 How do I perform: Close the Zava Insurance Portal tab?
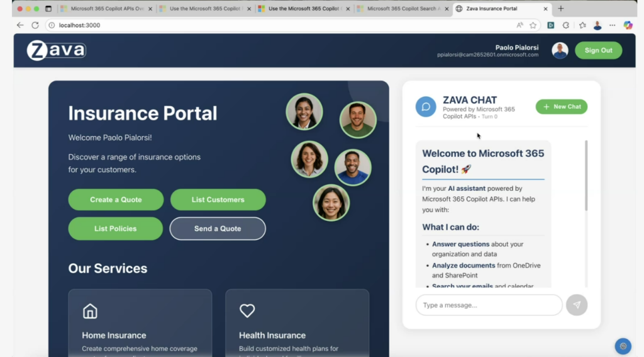coord(545,9)
